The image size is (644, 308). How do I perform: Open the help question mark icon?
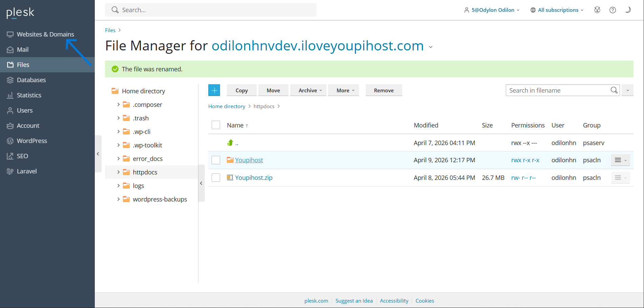[613, 10]
